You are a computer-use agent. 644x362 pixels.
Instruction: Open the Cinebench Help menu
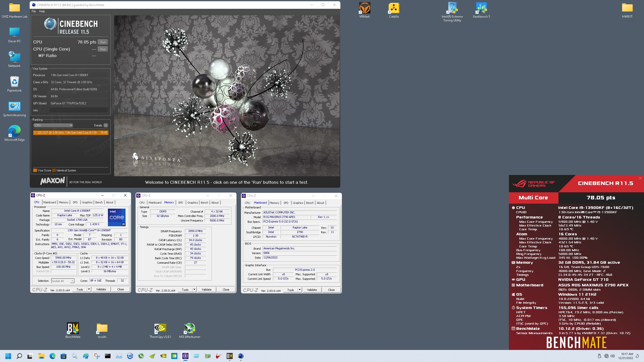click(x=42, y=11)
